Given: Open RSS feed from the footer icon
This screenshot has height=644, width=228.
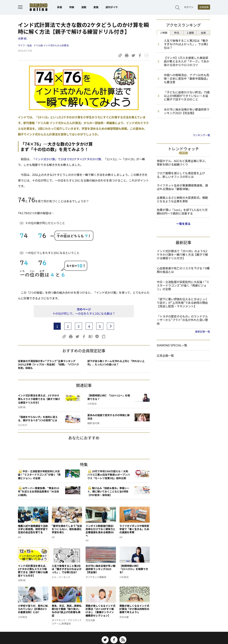Looking at the screenshot, I should (x=123, y=640).
